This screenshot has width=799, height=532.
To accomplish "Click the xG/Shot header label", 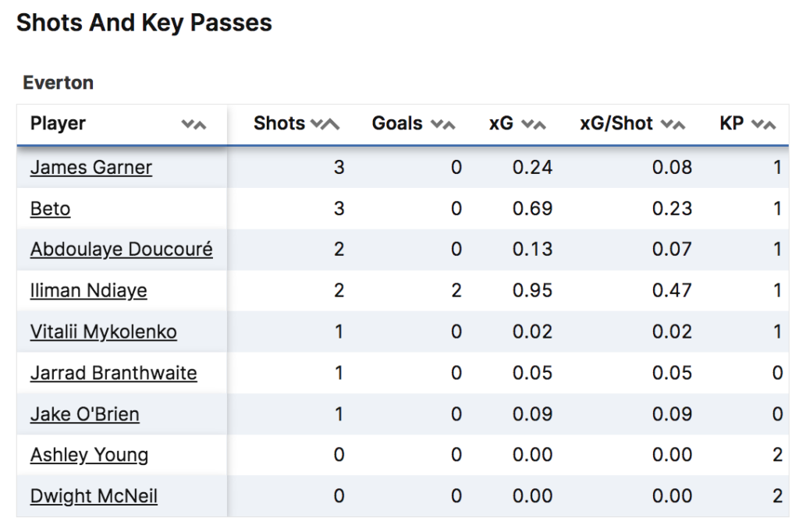I will pyautogui.click(x=616, y=124).
